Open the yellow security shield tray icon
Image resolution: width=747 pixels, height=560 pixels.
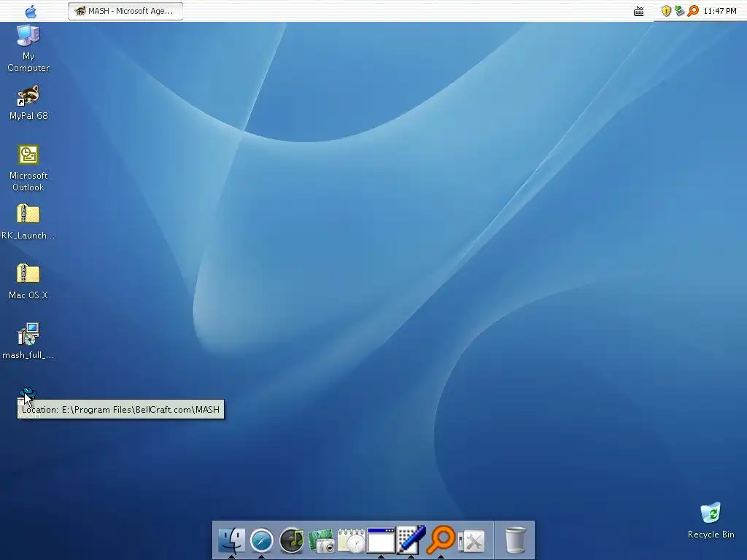pos(666,11)
